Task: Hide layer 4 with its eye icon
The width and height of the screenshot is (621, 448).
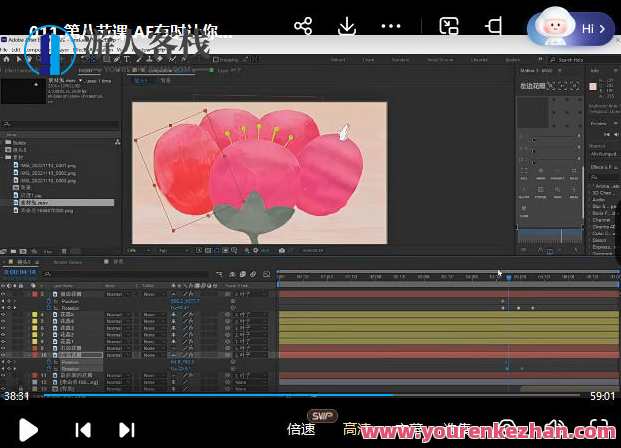Action: pyautogui.click(x=3, y=315)
